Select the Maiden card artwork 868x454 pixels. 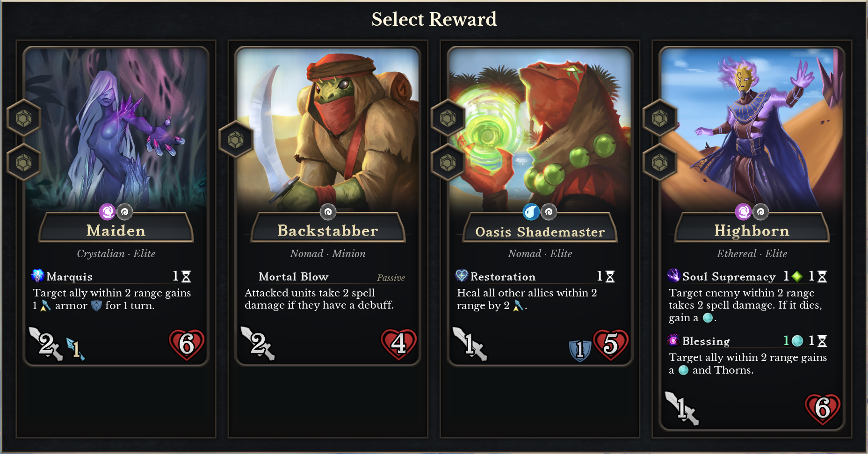coord(116,129)
